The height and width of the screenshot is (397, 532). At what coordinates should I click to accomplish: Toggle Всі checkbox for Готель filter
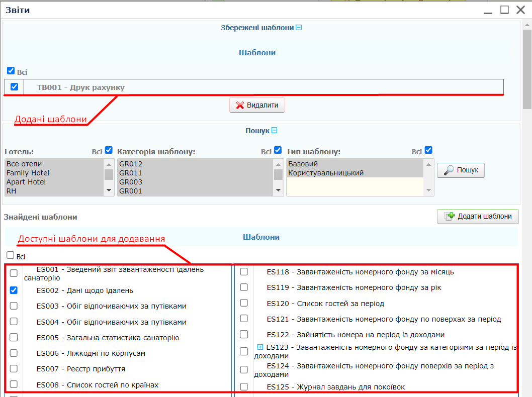tap(109, 150)
